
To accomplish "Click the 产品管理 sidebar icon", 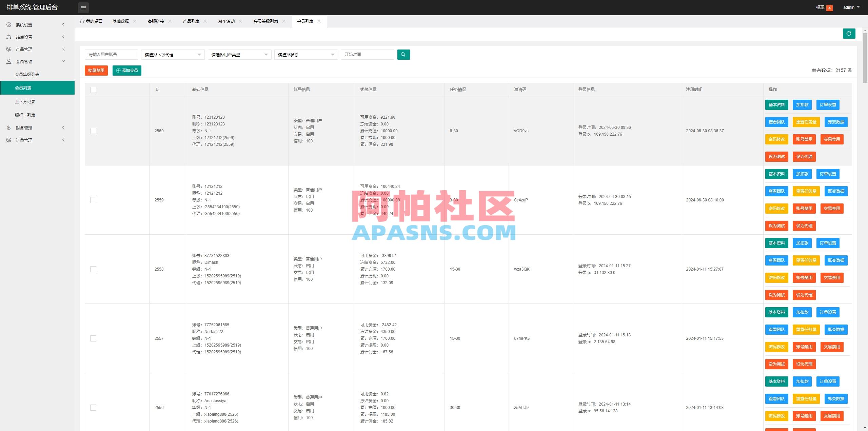I will pos(8,49).
